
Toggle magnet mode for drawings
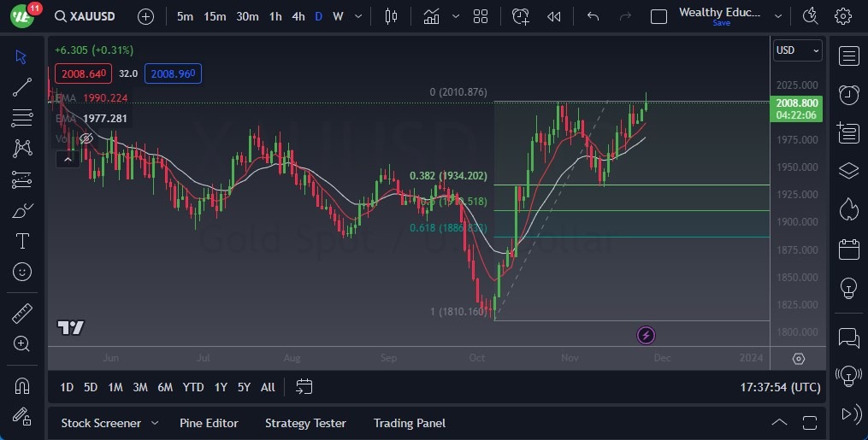pos(22,385)
